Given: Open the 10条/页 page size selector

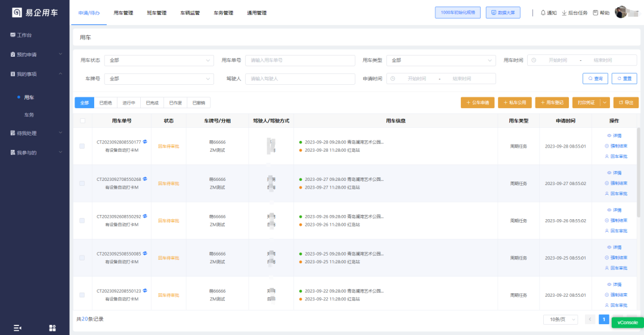Looking at the screenshot, I should tap(561, 319).
